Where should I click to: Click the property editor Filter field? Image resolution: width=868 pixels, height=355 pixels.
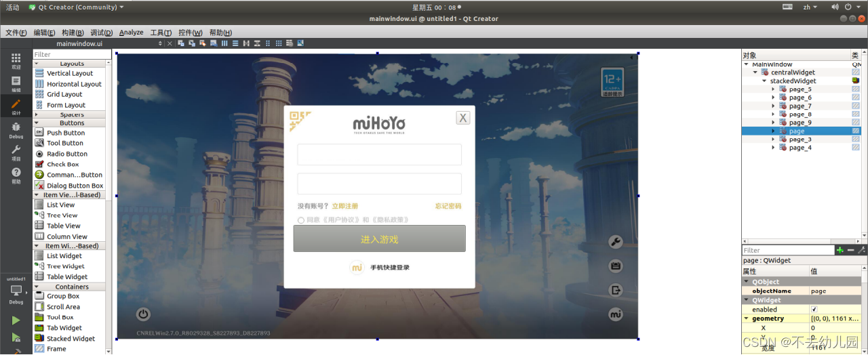pyautogui.click(x=788, y=250)
